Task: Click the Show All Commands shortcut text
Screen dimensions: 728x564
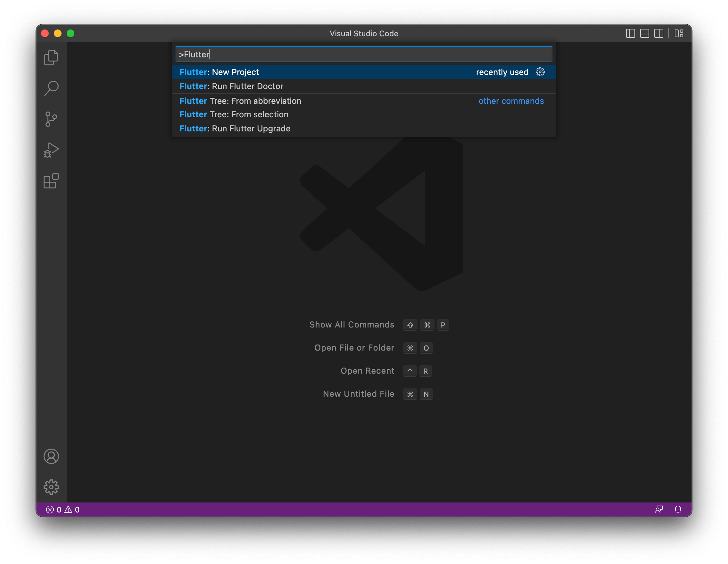Action: pyautogui.click(x=352, y=325)
